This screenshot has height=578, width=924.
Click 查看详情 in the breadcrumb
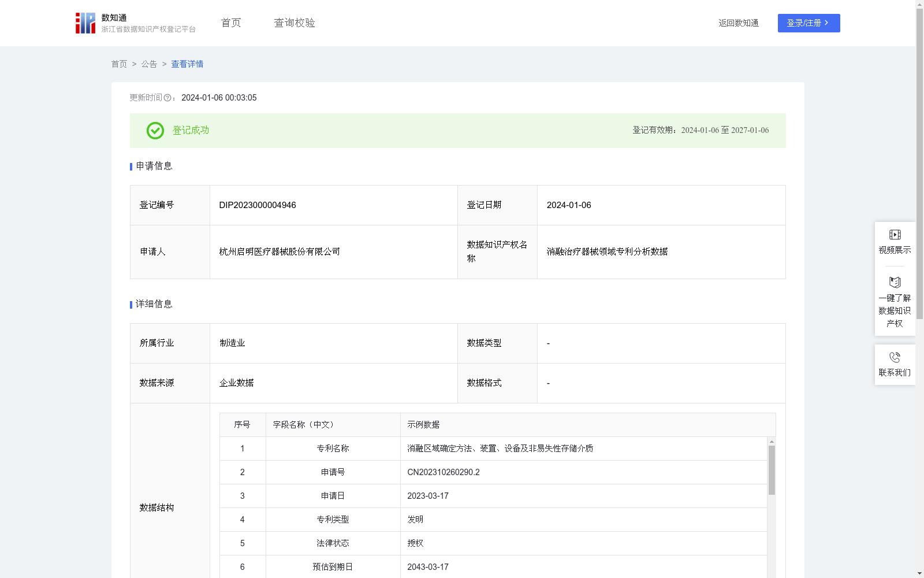tap(187, 64)
